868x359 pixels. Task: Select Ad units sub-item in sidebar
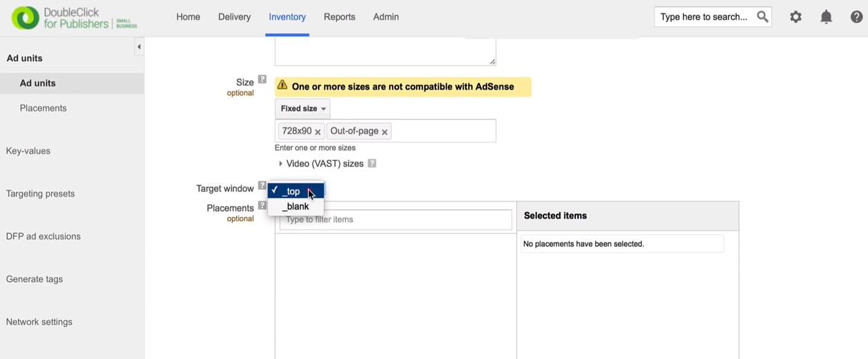(72, 83)
